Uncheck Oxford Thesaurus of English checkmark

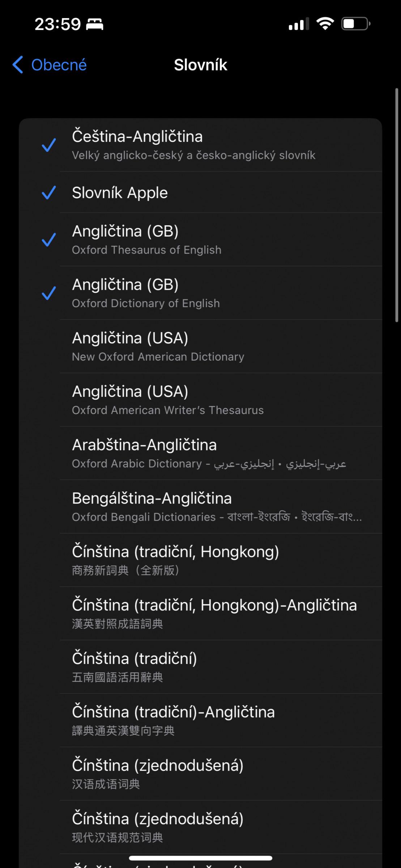(49, 240)
